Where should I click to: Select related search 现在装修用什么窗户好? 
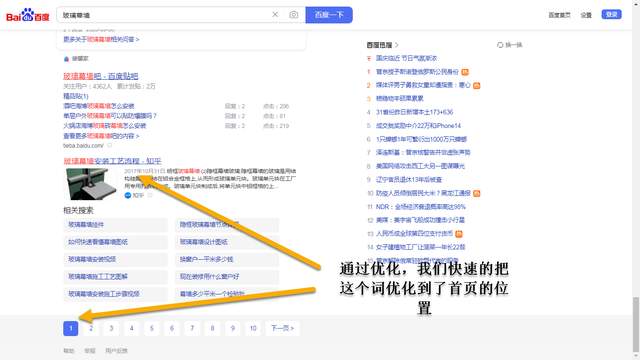click(227, 277)
